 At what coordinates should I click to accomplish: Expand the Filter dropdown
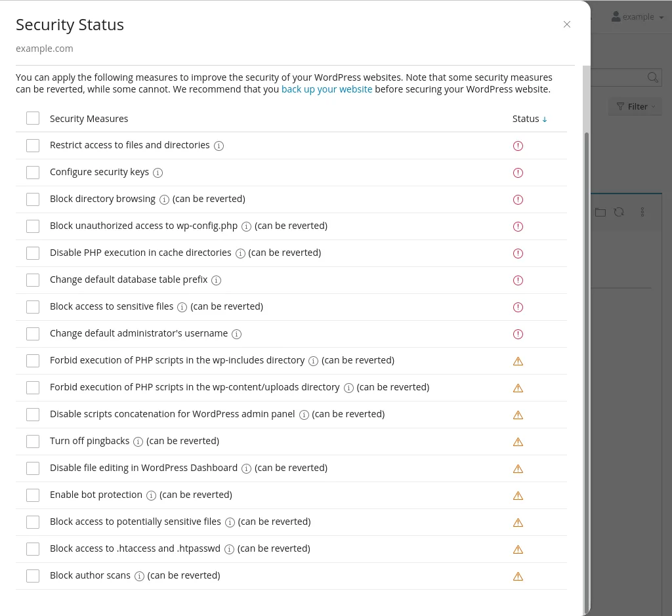click(x=635, y=106)
